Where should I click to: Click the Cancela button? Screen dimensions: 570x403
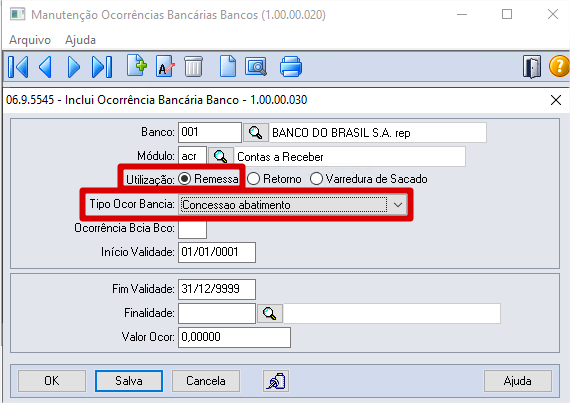click(x=206, y=381)
